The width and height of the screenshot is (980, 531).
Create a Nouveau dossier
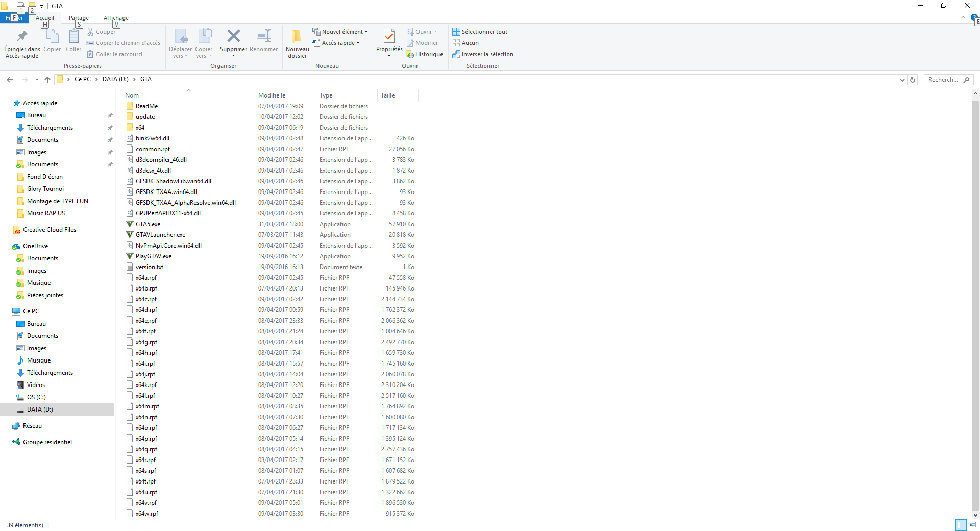click(297, 43)
